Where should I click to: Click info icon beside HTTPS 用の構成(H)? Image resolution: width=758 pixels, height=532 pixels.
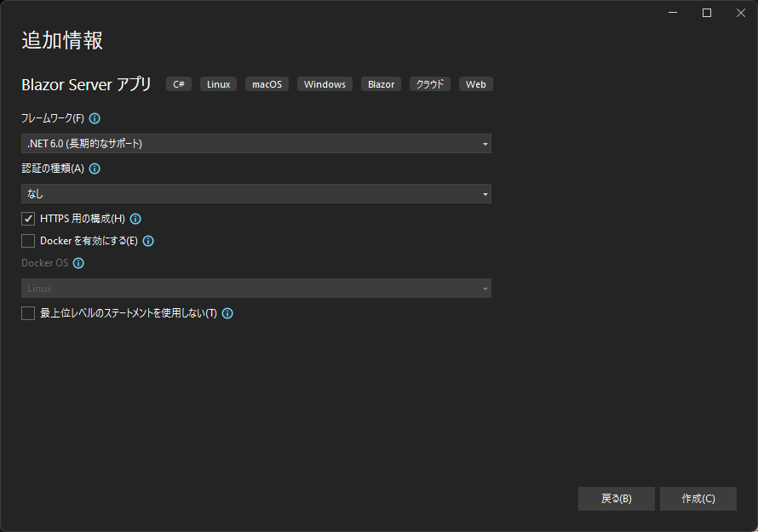click(x=135, y=219)
